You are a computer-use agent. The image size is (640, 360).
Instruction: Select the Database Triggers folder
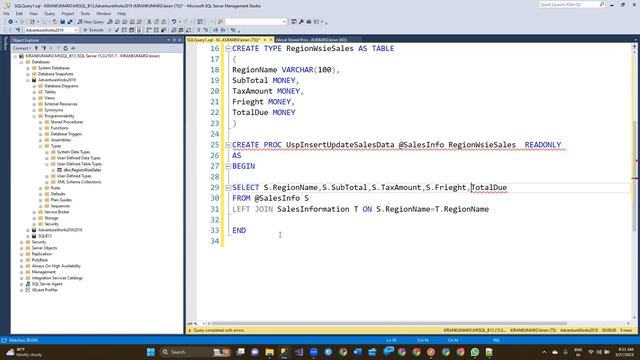(66, 134)
